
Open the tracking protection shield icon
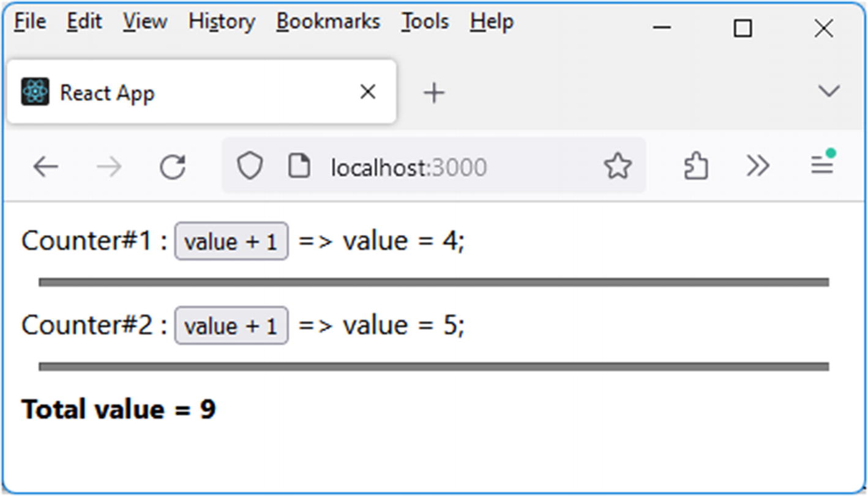250,166
